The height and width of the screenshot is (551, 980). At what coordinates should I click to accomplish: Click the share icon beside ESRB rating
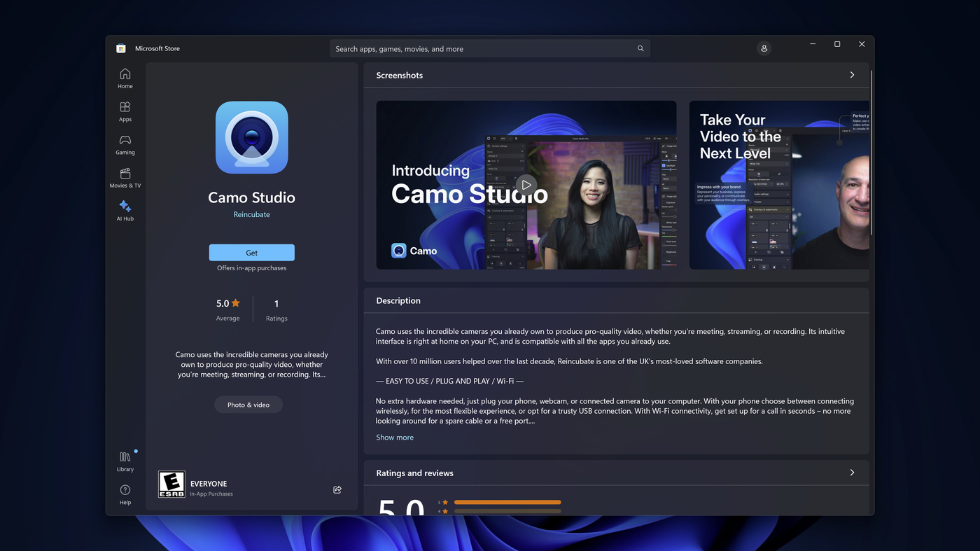tap(337, 489)
